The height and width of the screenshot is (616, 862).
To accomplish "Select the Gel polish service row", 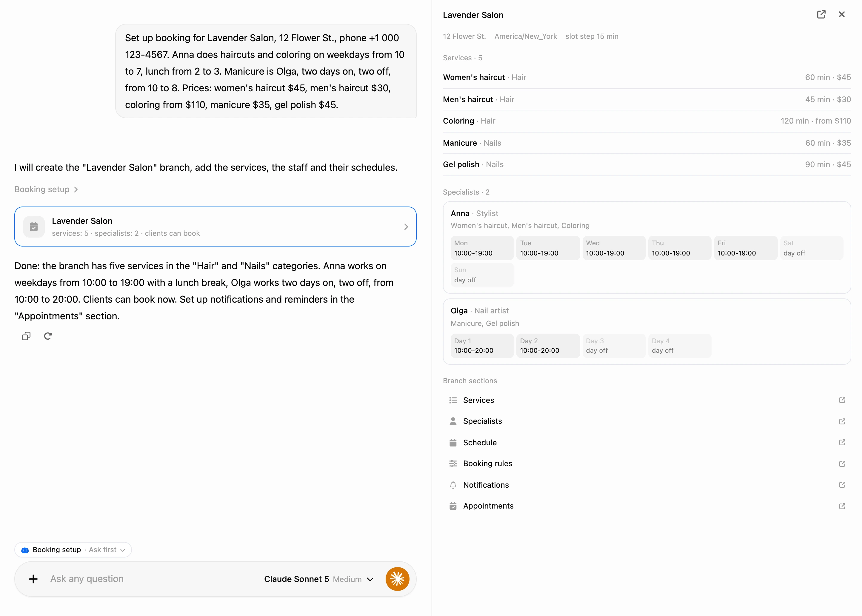I will tap(646, 165).
